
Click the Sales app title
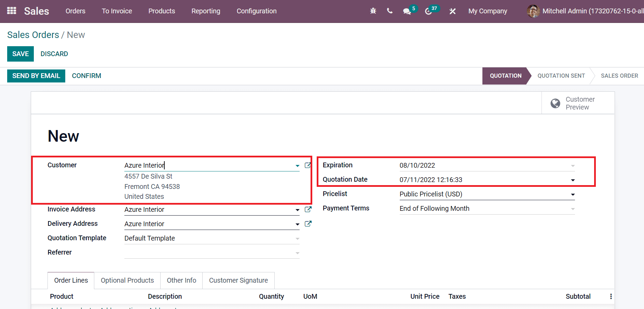point(37,11)
